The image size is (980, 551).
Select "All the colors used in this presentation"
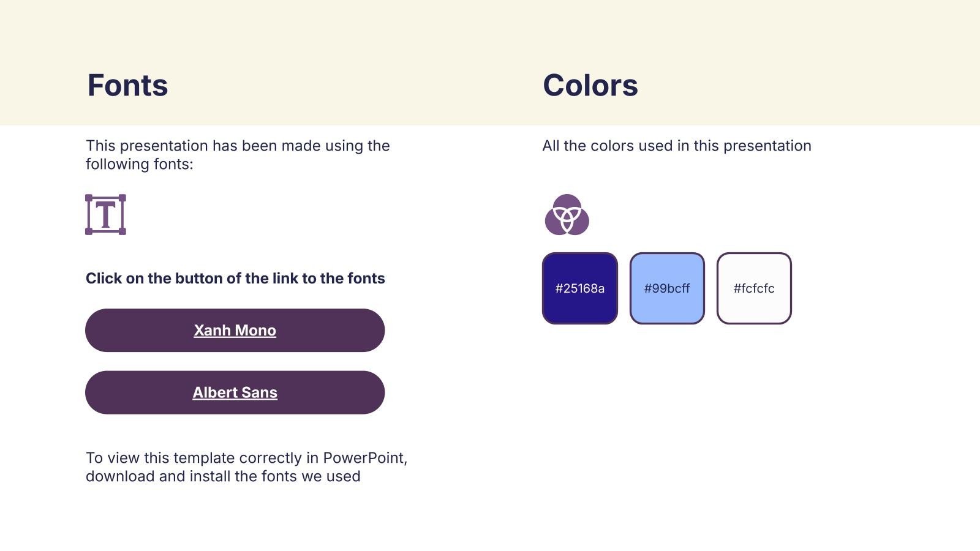point(676,146)
